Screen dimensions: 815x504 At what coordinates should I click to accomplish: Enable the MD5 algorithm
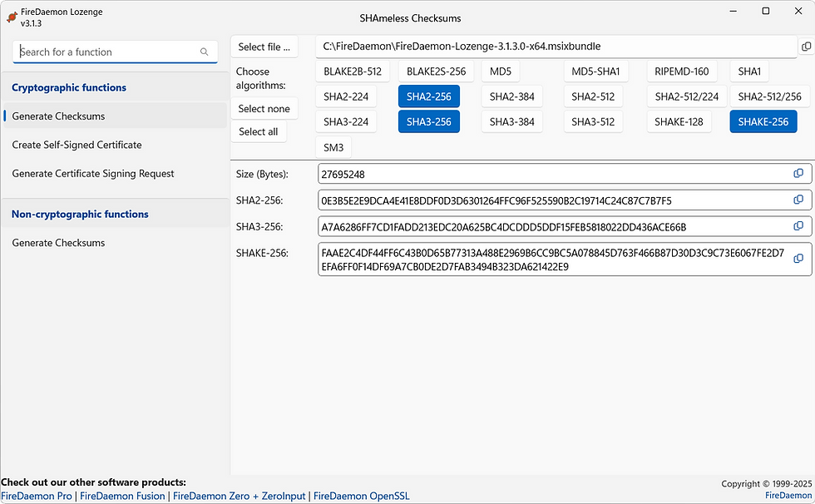(500, 71)
